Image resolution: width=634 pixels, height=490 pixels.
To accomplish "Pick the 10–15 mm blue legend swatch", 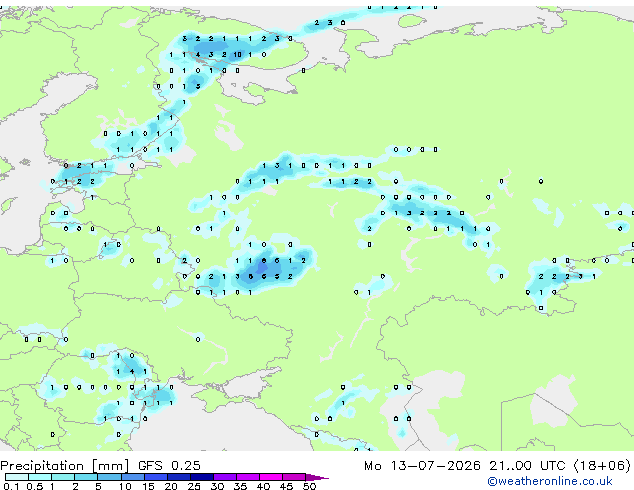I will tap(132, 477).
